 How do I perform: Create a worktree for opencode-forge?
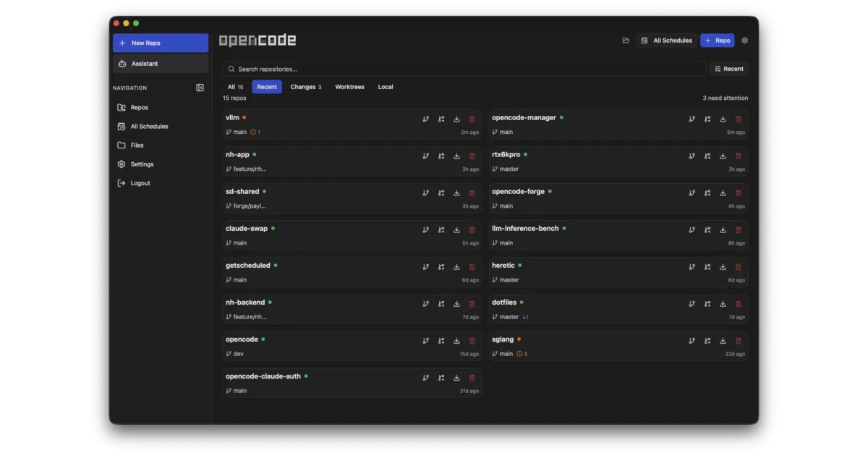[x=707, y=193]
